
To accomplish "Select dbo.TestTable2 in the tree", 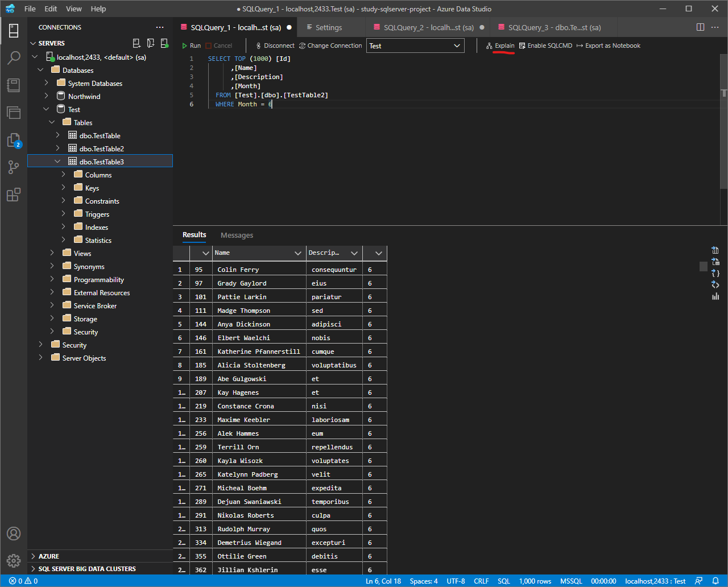I will tap(101, 148).
